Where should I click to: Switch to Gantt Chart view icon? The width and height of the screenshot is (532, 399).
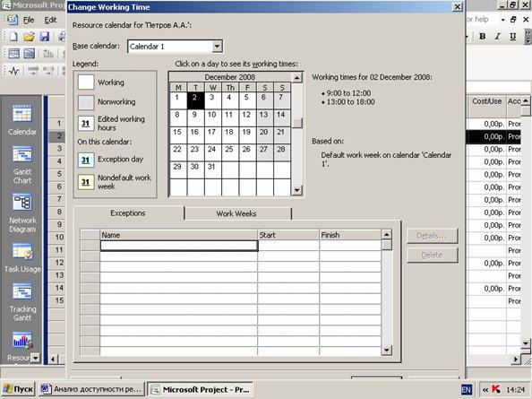pyautogui.click(x=22, y=154)
